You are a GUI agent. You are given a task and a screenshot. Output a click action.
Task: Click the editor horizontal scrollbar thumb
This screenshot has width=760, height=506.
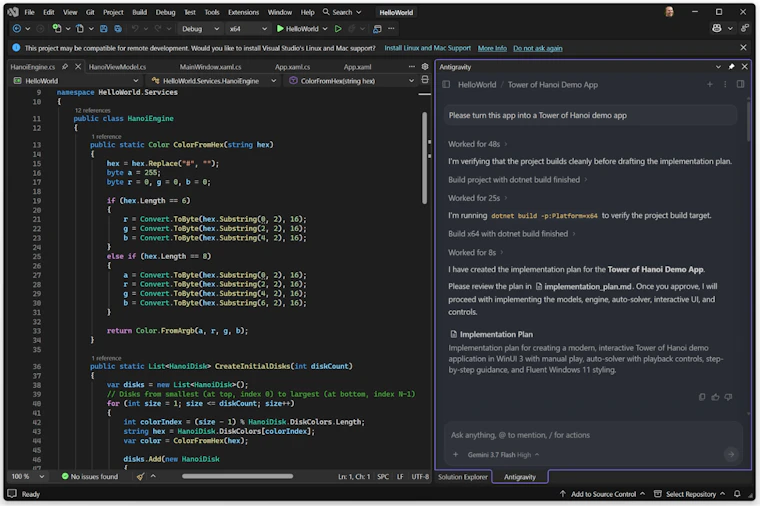click(x=238, y=476)
